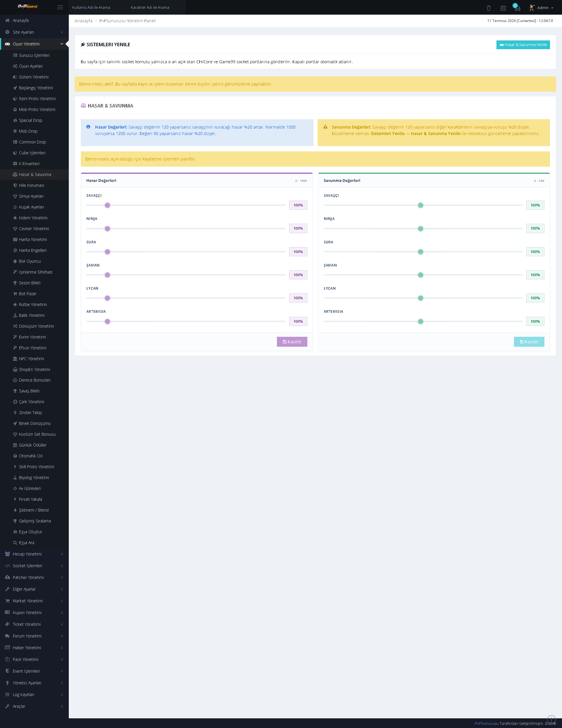Collapse the Oyun Yönetimi menu
The width and height of the screenshot is (562, 728).
pyautogui.click(x=34, y=44)
